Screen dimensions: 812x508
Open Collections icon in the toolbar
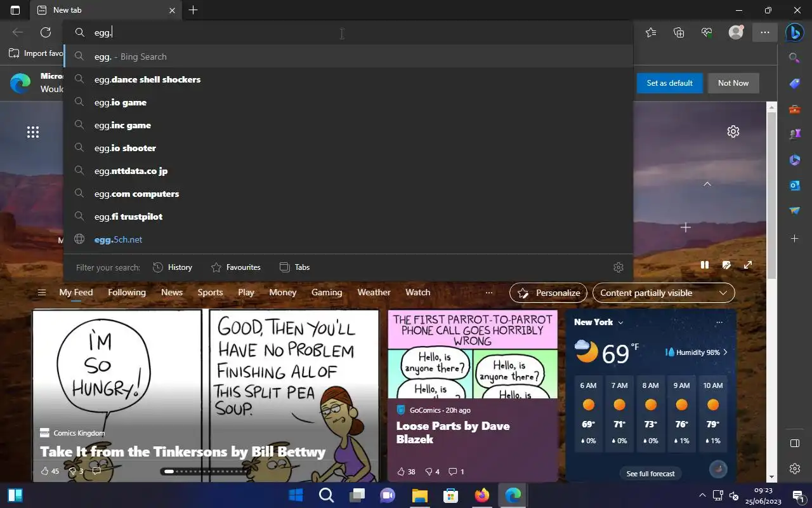[679, 32]
